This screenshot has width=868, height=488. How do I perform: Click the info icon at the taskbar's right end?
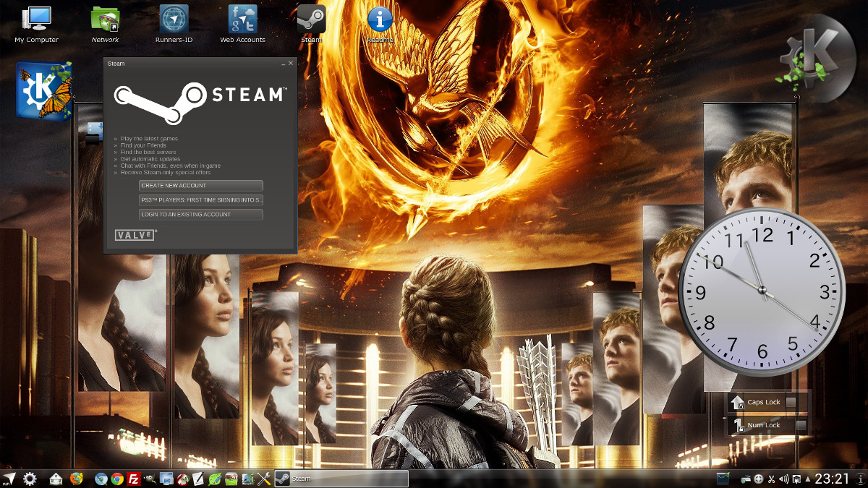click(x=860, y=479)
